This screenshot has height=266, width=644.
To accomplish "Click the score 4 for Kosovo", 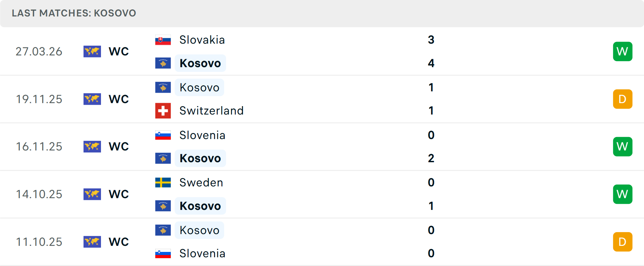I will point(431,63).
